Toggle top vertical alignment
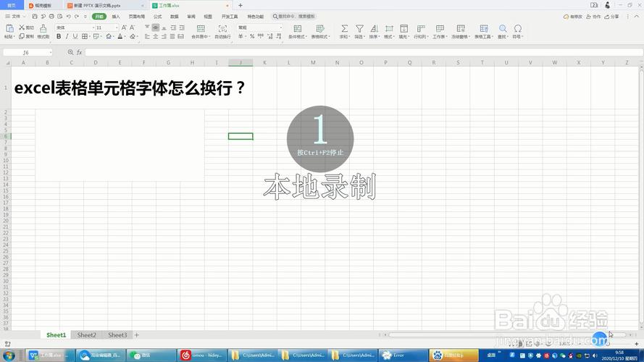Image resolution: width=644 pixels, height=362 pixels. click(x=147, y=28)
